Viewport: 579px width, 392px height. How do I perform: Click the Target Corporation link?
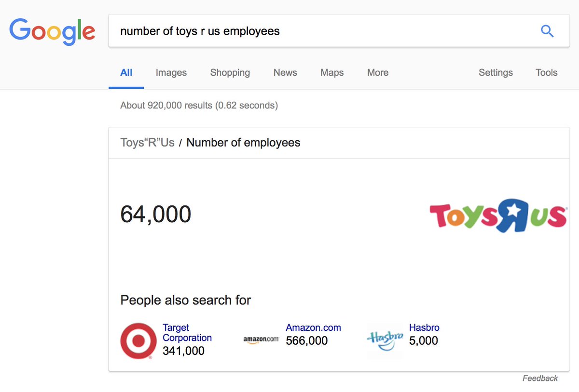tap(187, 333)
